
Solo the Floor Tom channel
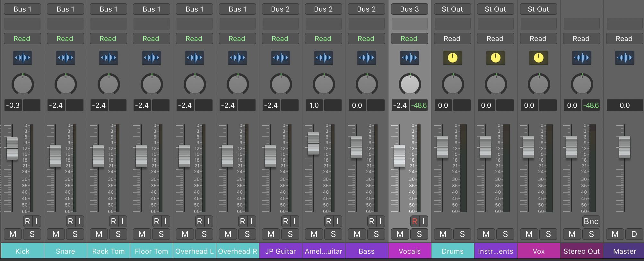click(161, 234)
